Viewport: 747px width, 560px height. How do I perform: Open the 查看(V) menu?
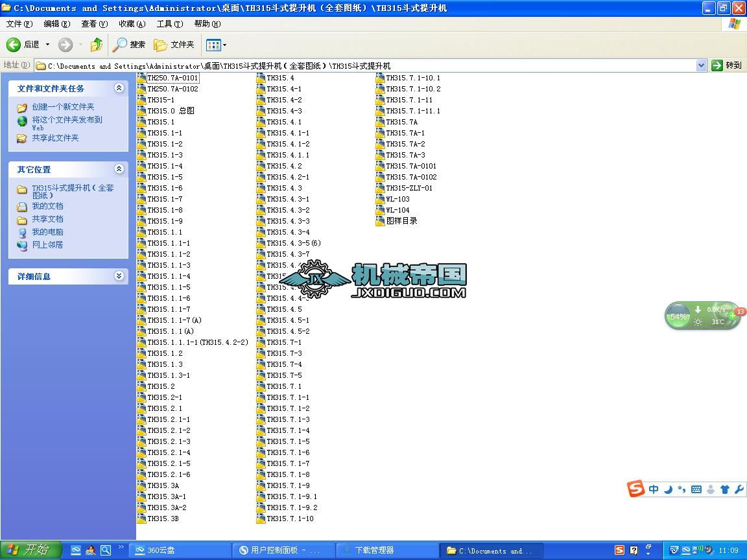(x=94, y=24)
